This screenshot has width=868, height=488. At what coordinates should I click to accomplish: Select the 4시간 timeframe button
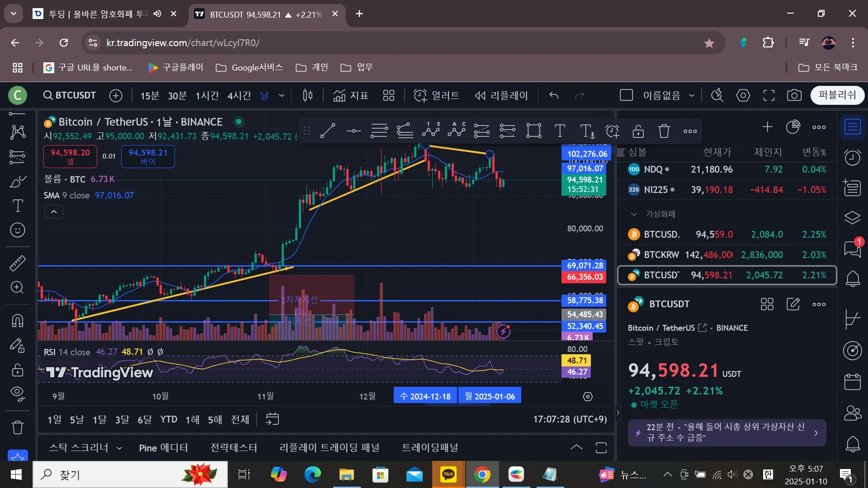pos(239,95)
